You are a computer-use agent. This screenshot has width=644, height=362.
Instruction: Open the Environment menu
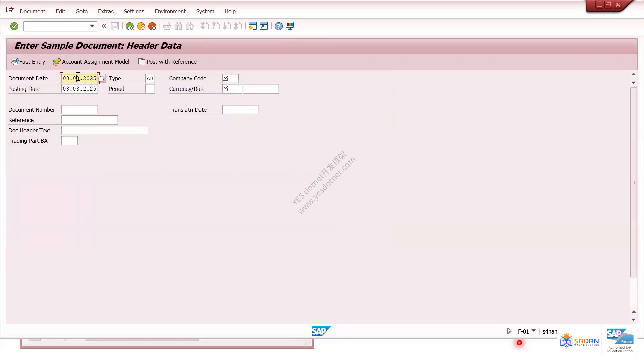[x=170, y=11]
